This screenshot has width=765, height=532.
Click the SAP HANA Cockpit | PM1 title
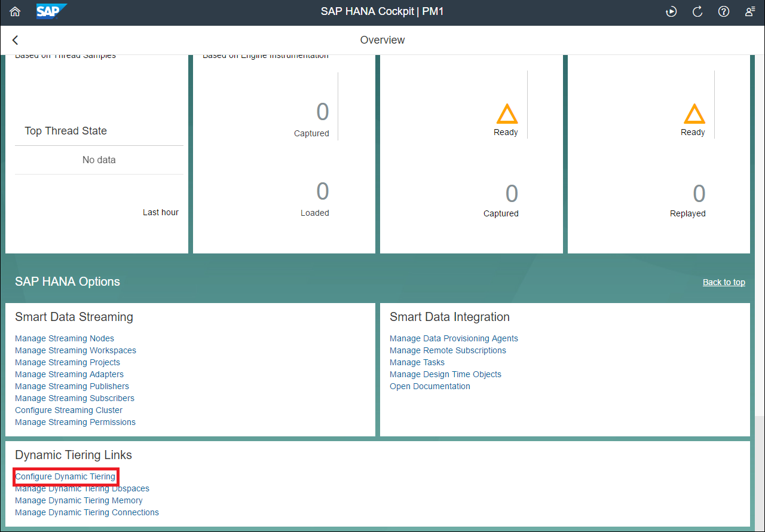coord(382,11)
